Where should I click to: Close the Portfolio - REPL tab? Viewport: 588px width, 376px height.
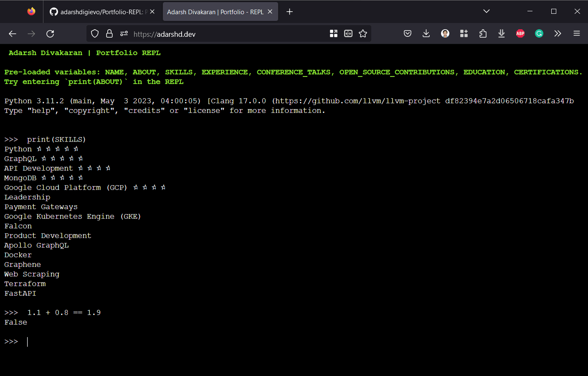270,12
